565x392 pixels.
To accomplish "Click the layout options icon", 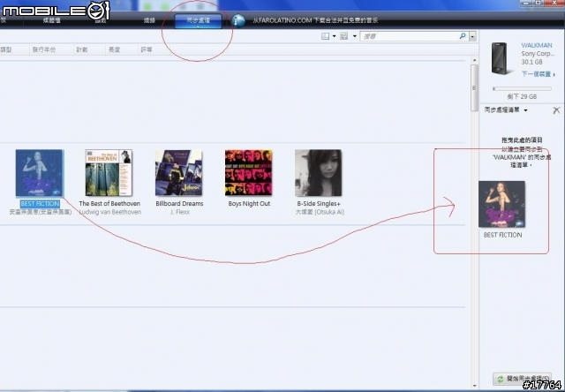I will pyautogui.click(x=325, y=36).
